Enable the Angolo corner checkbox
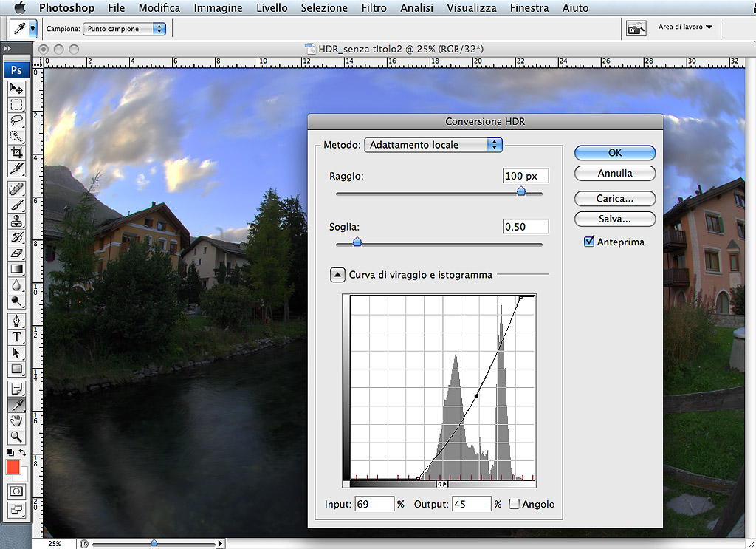 (515, 504)
